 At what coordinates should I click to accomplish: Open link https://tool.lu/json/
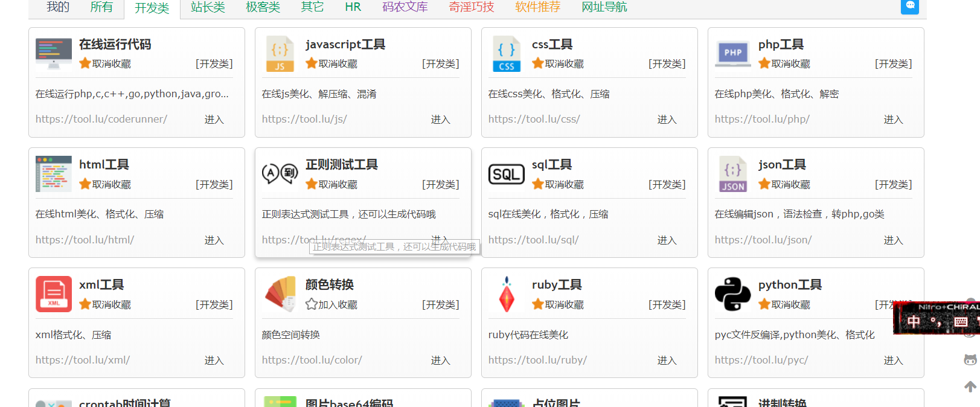tap(763, 240)
